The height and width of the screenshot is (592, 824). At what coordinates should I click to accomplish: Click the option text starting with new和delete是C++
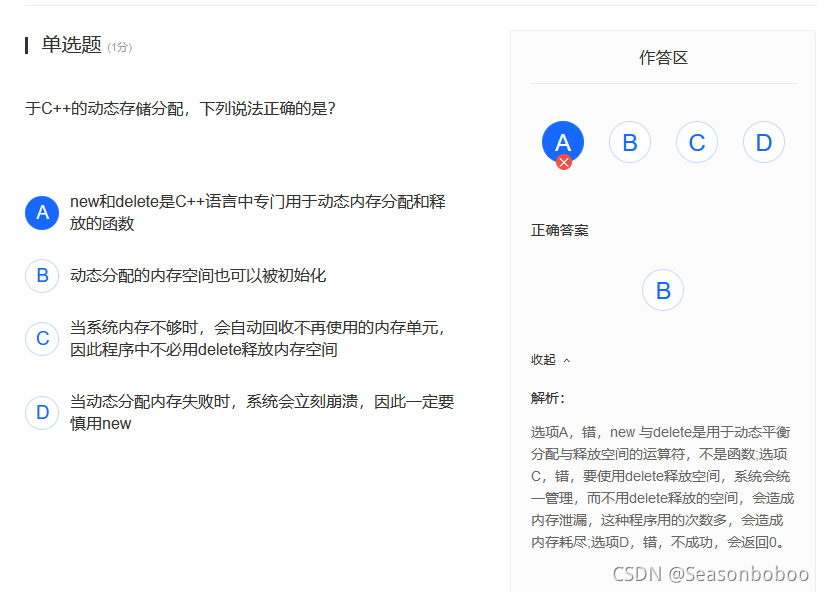click(258, 212)
